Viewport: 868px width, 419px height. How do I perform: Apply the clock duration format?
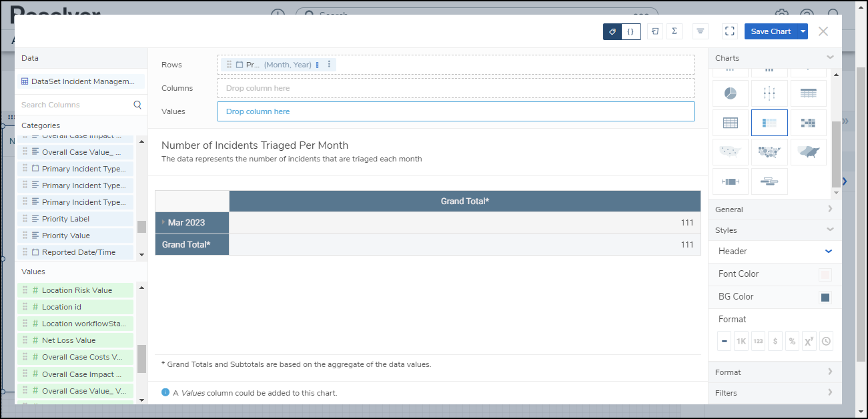tap(826, 341)
